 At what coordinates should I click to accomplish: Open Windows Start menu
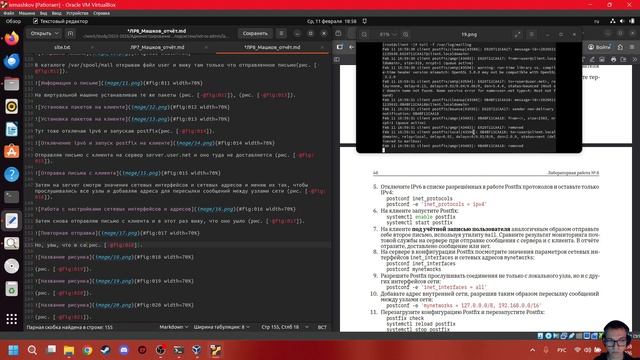pyautogui.click(x=13, y=350)
